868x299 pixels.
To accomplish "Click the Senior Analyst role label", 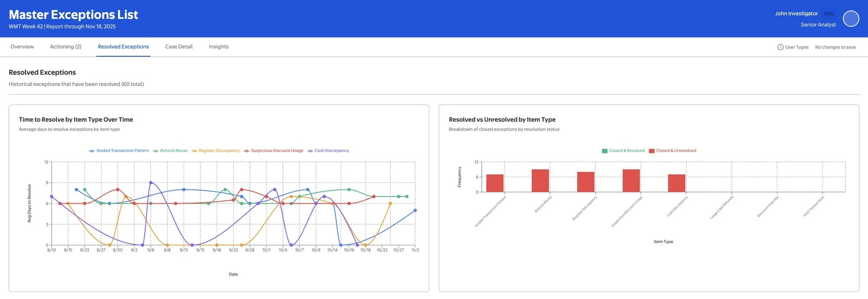I will tap(818, 25).
